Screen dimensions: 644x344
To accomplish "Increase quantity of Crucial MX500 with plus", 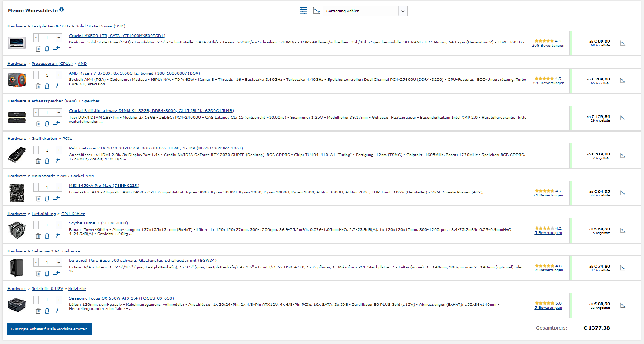I will [x=59, y=38].
